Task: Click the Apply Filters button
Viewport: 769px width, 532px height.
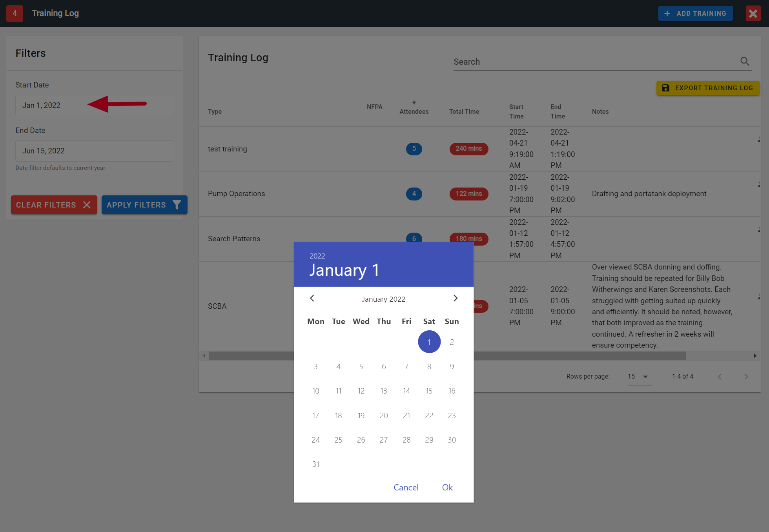Action: tap(144, 205)
